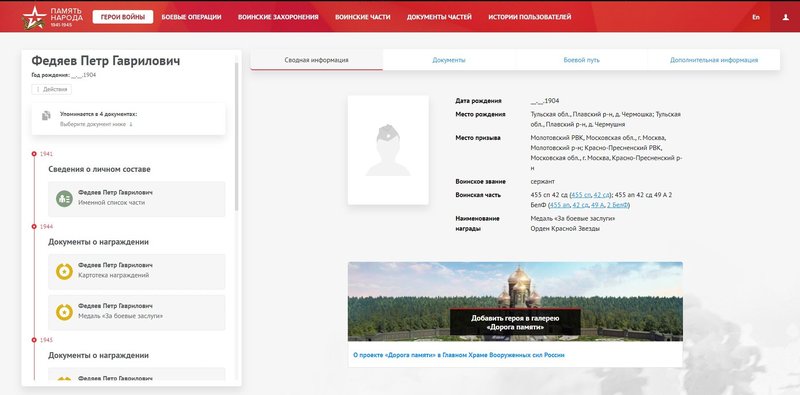The height and width of the screenshot is (395, 800).
Task: Follow the 455 сп unit link
Action: point(581,195)
